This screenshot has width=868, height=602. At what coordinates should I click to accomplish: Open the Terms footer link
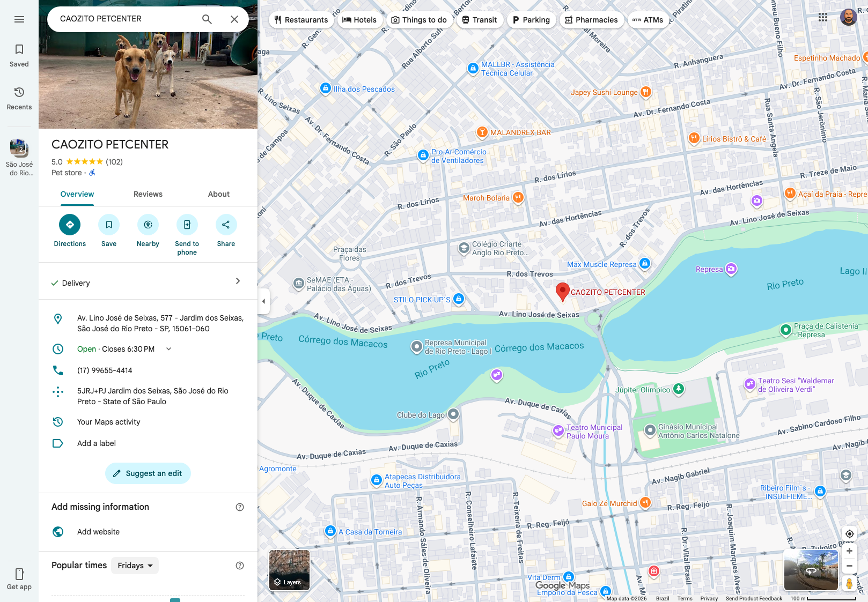[685, 598]
